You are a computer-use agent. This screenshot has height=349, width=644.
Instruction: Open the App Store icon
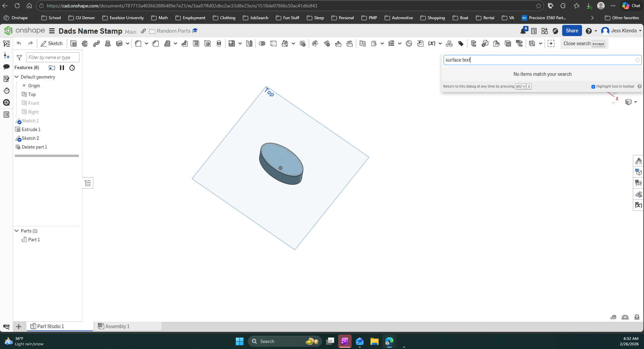545,31
